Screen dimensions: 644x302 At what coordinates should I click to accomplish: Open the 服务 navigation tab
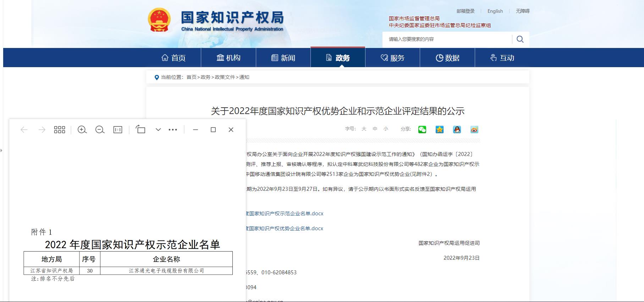click(392, 58)
